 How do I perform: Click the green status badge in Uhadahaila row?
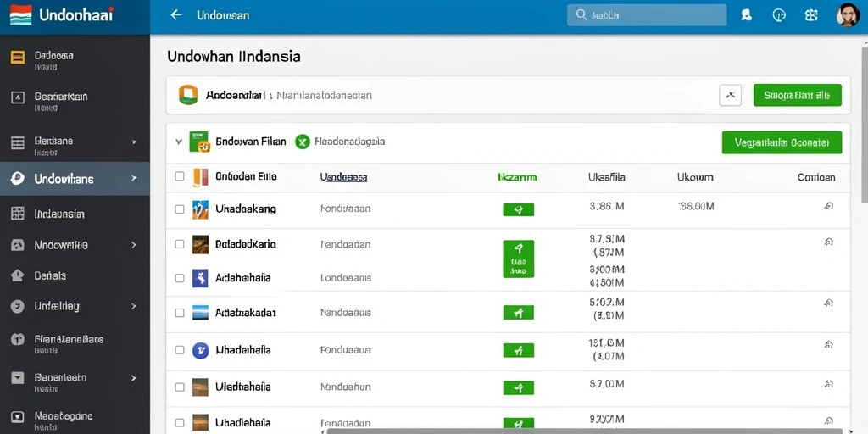click(x=519, y=350)
